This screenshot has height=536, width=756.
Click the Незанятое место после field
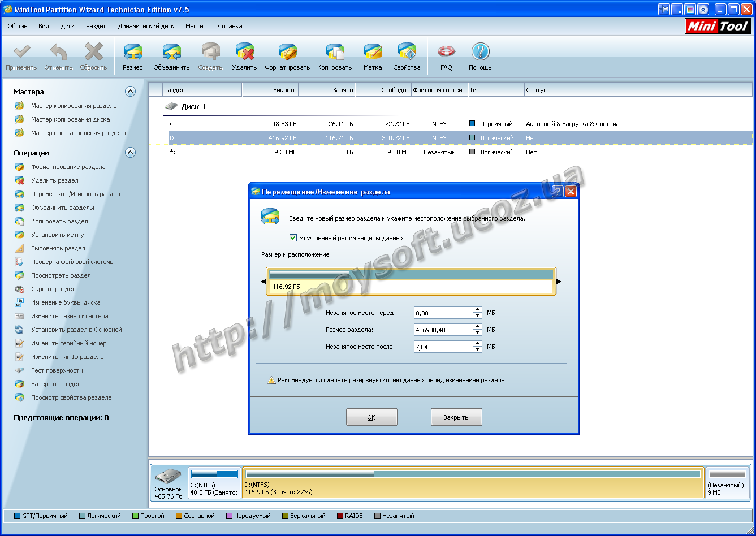(x=443, y=347)
